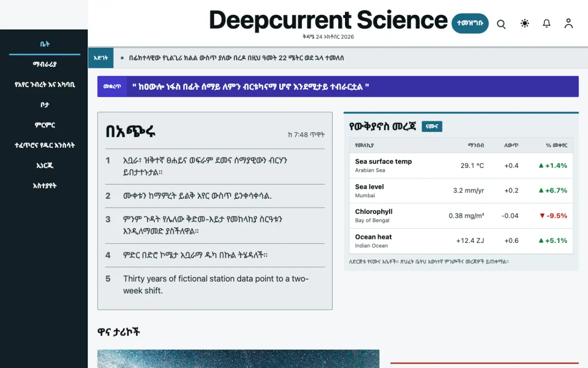The height and width of the screenshot is (368, 588).
Task: Click the +5.1% change value
Action: [553, 241]
